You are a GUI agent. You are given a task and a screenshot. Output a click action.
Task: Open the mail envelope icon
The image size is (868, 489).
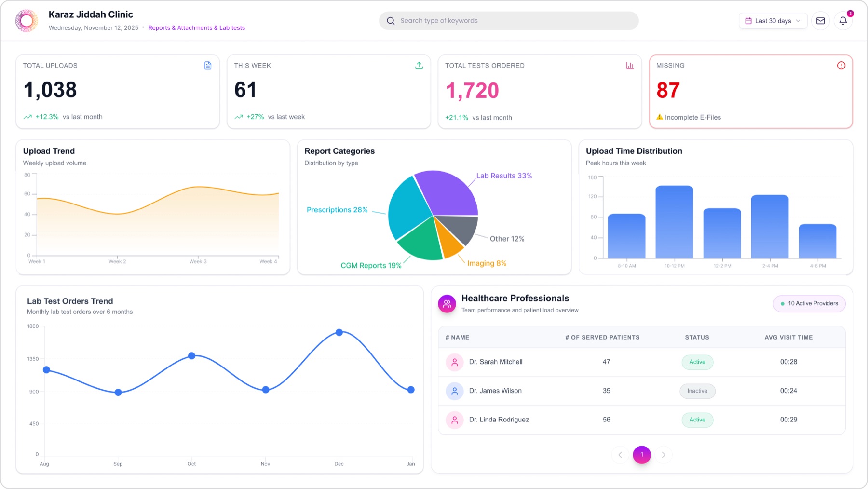[820, 21]
